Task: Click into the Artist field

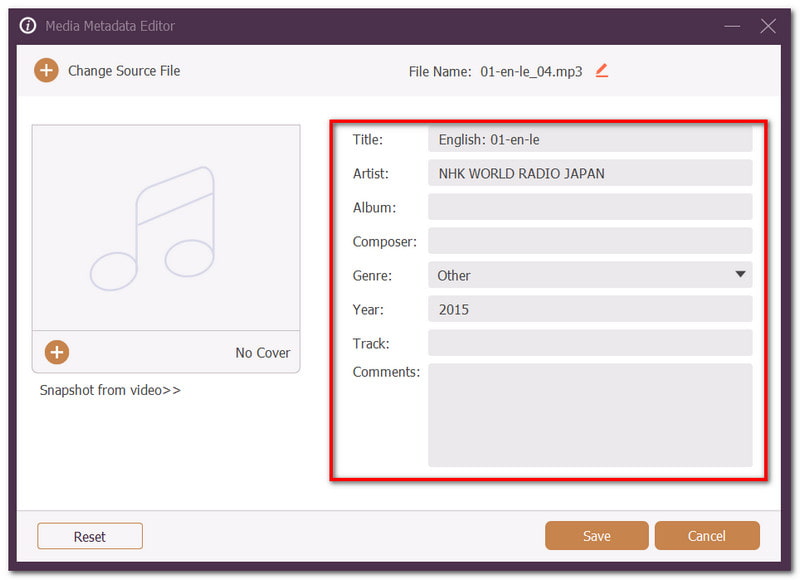Action: [590, 173]
